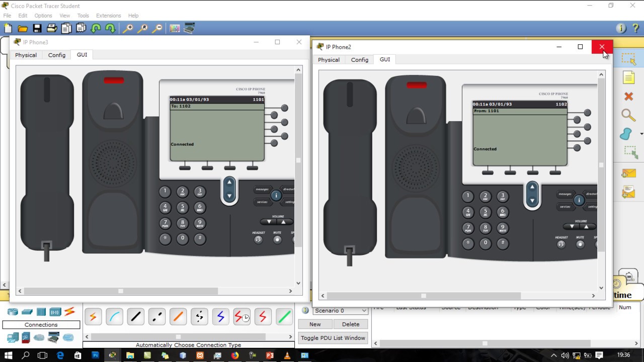Switch to Config tab in IP Phone2
Image resolution: width=644 pixels, height=362 pixels.
360,60
